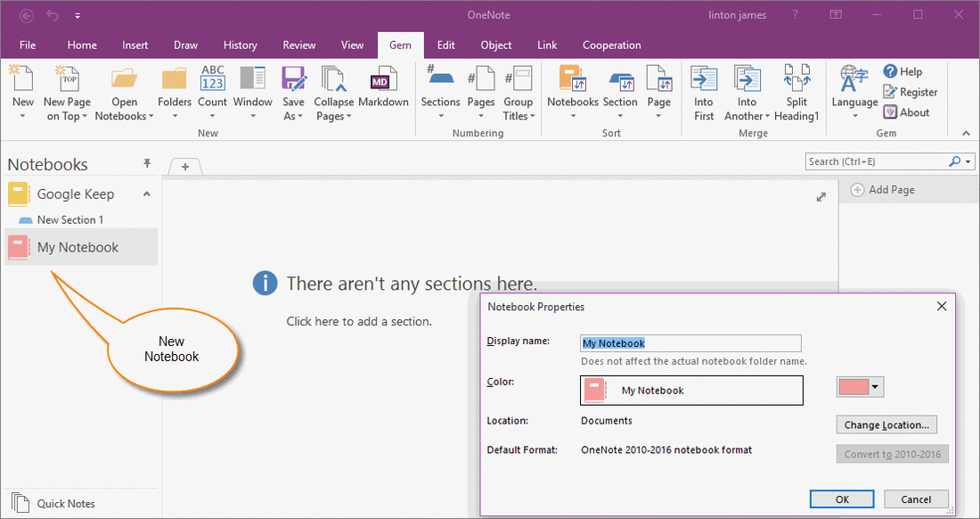Screen dimensions: 980x519
Task: Click the undo arrow in title bar
Action: (x=53, y=15)
